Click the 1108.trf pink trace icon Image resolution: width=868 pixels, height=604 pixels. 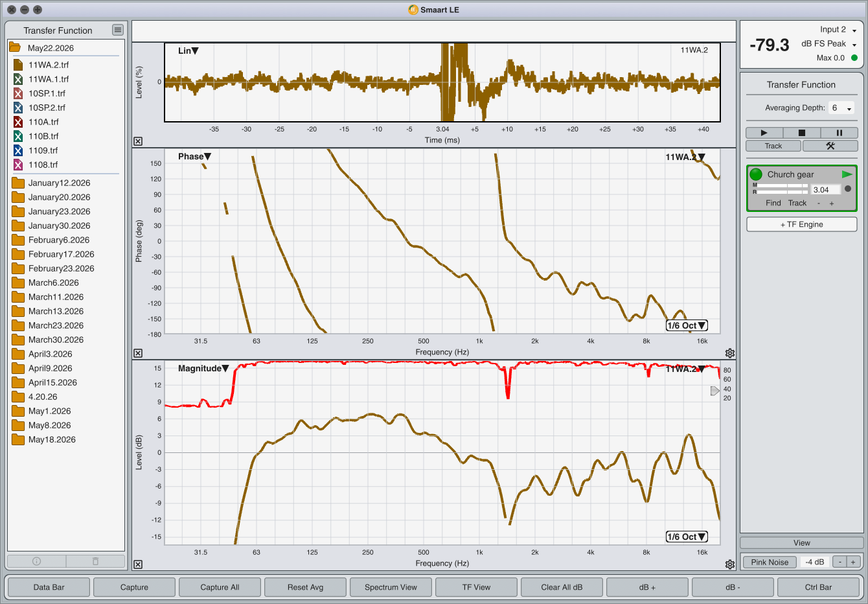[18, 165]
